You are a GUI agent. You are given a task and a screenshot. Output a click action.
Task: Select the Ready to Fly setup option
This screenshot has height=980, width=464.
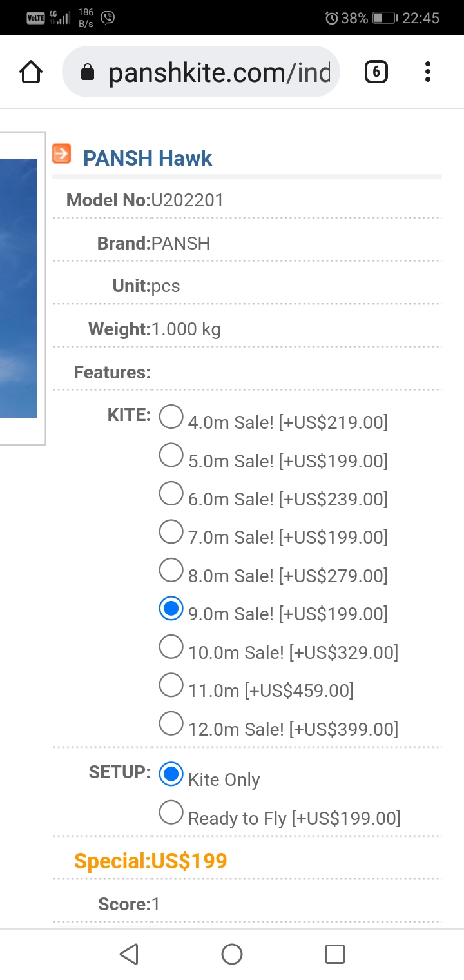click(x=171, y=812)
